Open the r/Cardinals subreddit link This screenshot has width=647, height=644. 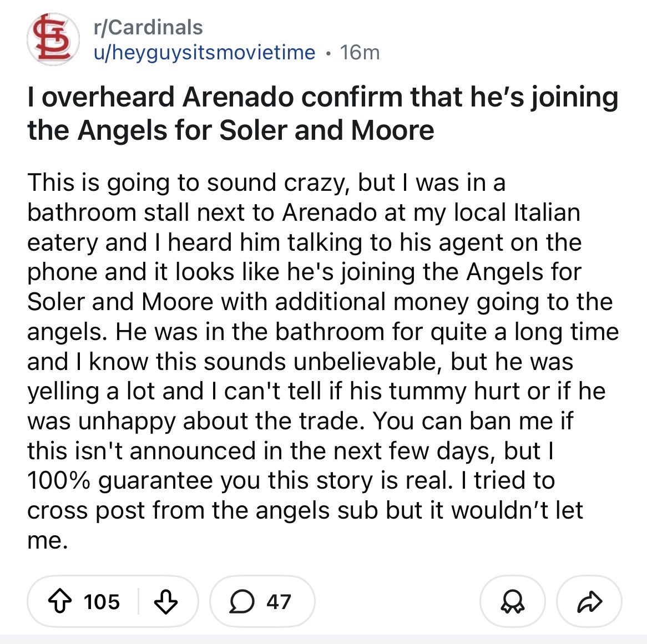(148, 27)
